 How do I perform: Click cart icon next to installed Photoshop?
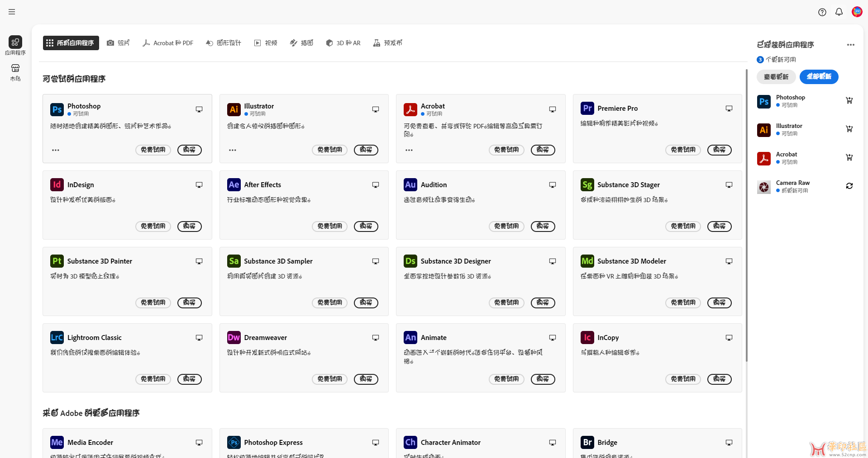[849, 100]
